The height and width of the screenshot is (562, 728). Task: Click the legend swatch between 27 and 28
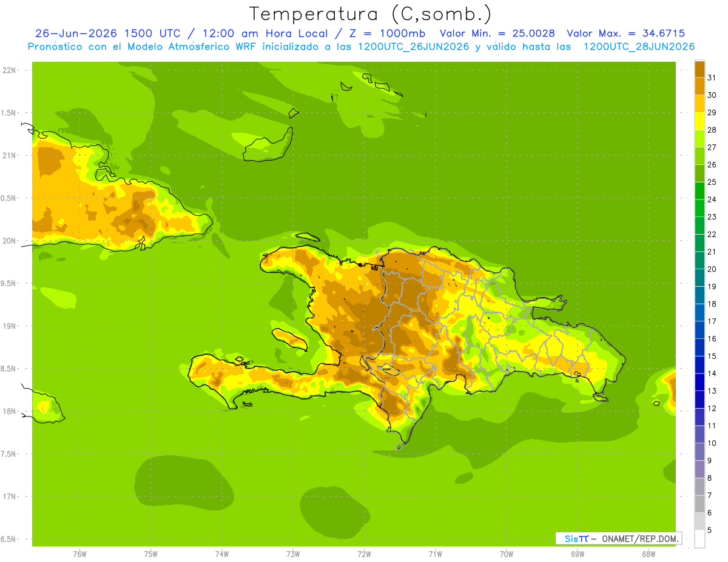click(699, 138)
